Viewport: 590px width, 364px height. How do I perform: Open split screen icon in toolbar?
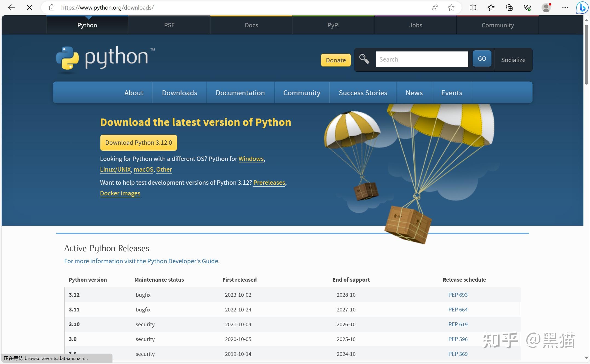(x=473, y=7)
